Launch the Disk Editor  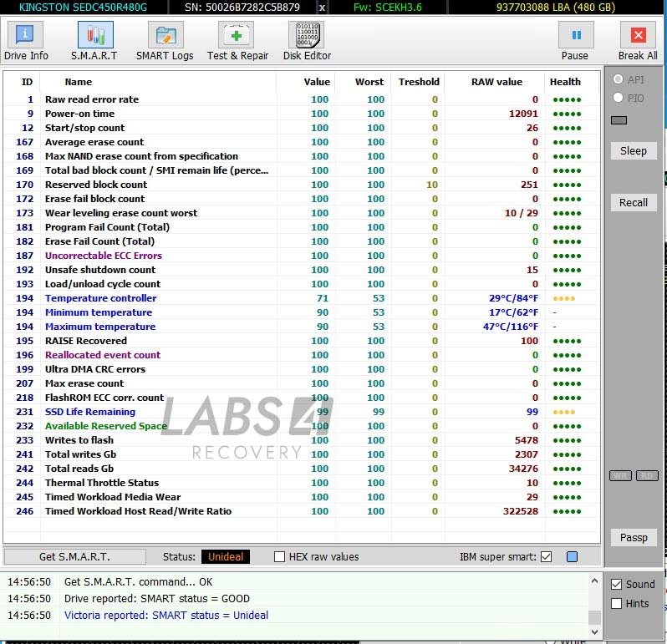[x=307, y=42]
